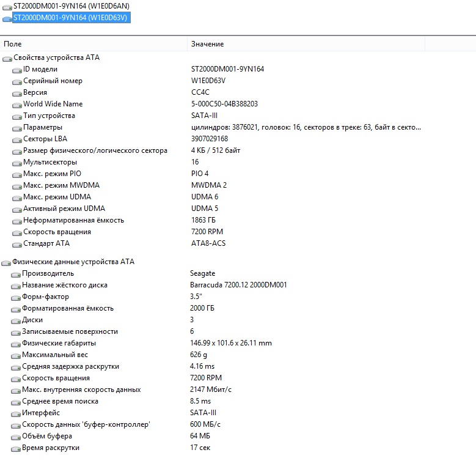Select the ATA8-ACS standard value

[208, 243]
